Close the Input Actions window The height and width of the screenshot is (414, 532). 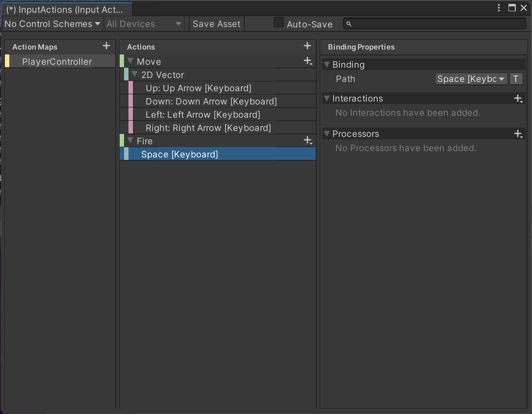pos(524,8)
